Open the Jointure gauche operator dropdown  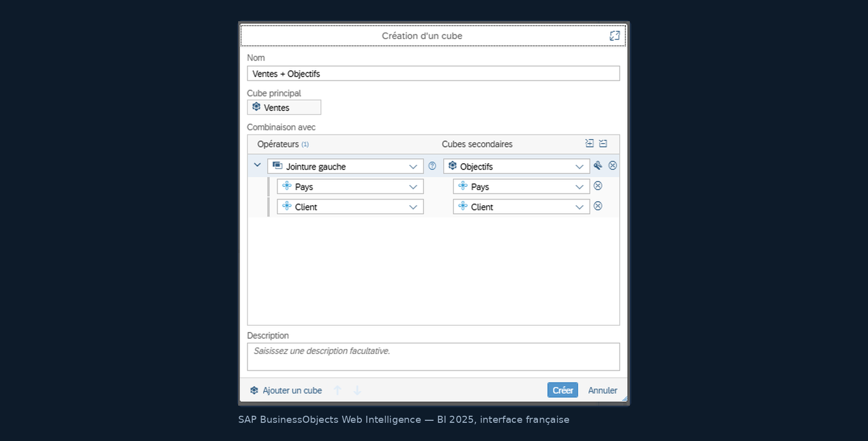pos(346,166)
